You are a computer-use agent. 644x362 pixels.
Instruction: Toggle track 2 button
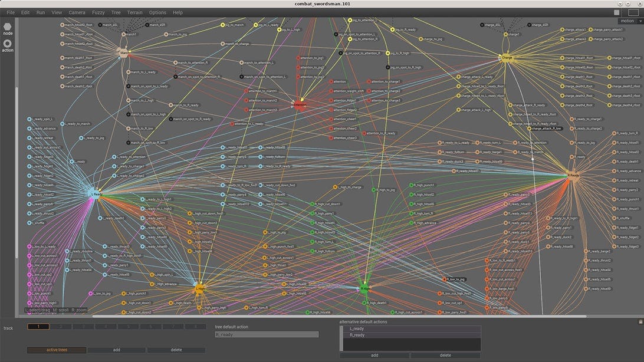click(61, 327)
